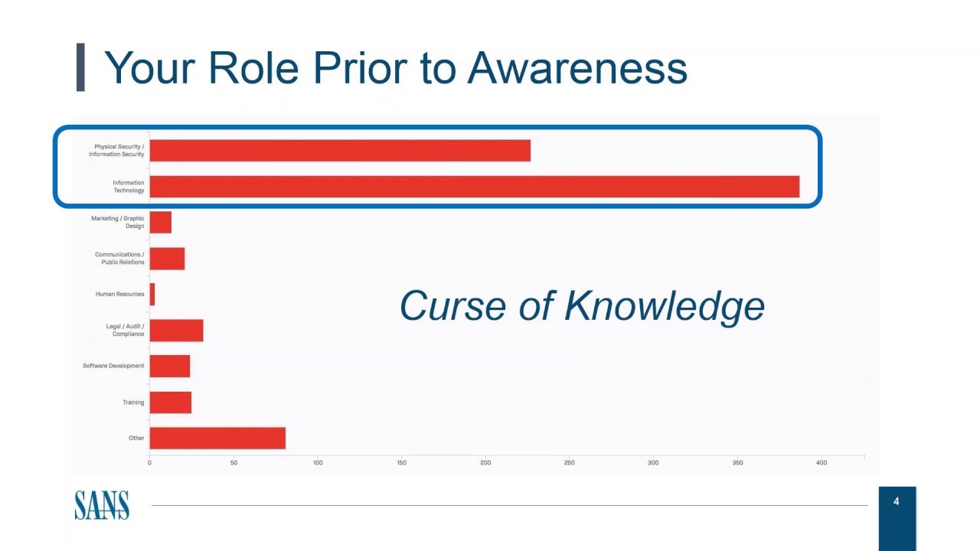Click the 'Training' category label
Screen dimensions: 980x551
tap(133, 403)
